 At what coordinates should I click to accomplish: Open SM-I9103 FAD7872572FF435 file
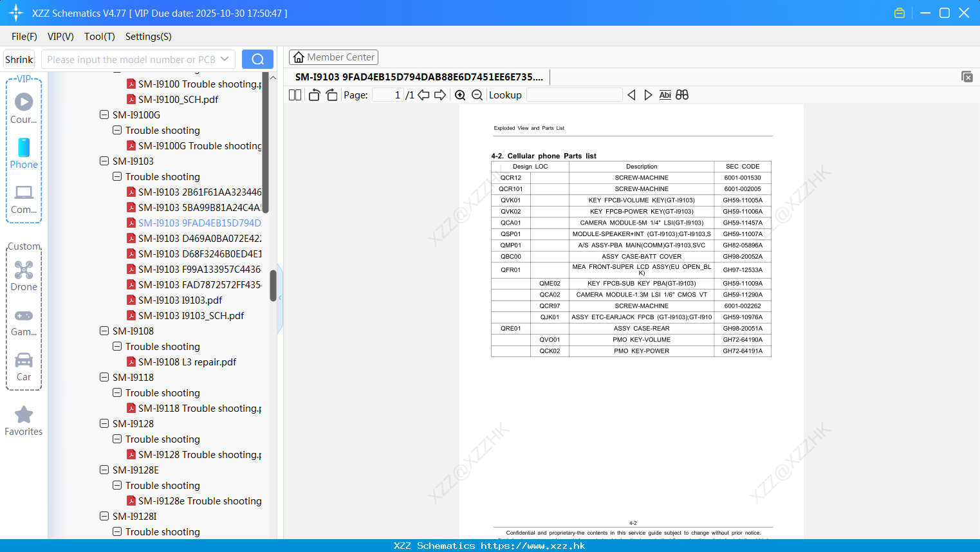click(x=200, y=284)
